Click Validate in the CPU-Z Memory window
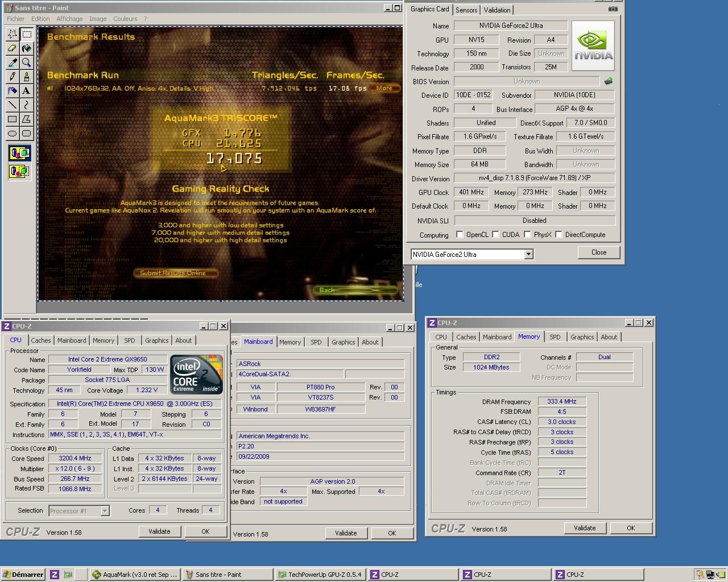This screenshot has height=582, width=728. click(585, 528)
